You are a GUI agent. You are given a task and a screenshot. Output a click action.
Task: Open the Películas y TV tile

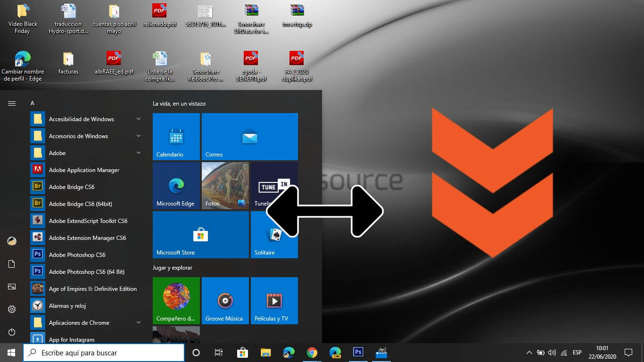pos(274,301)
